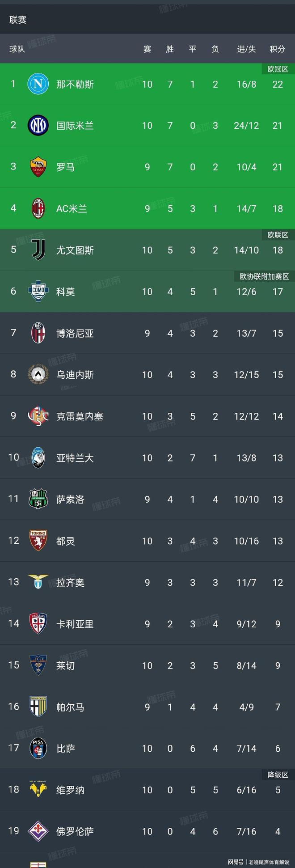Open the 博洛尼亚 team name link

click(x=75, y=333)
